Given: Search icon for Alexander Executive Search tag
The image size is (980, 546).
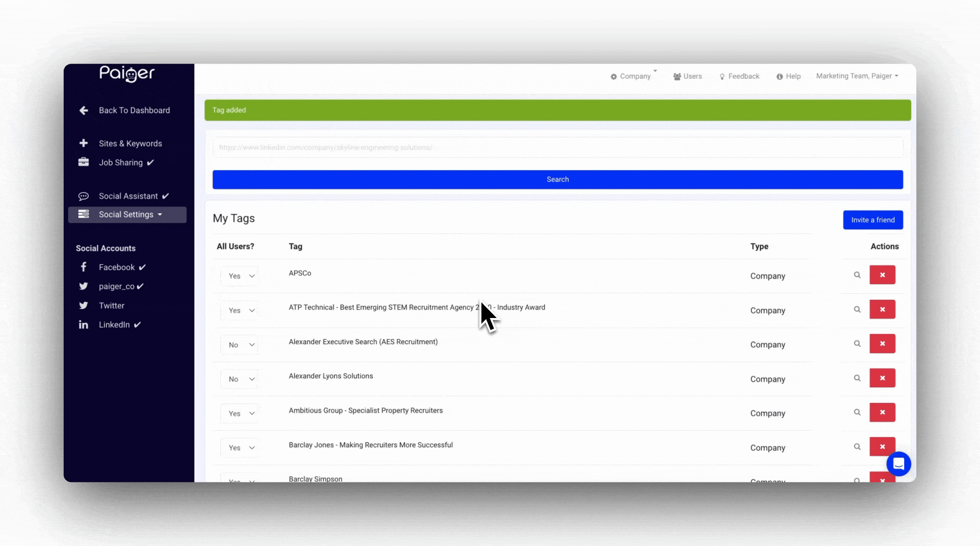Looking at the screenshot, I should [x=857, y=344].
